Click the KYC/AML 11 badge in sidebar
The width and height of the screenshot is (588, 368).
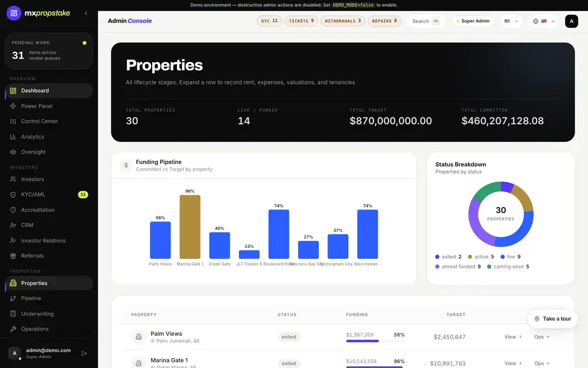[83, 194]
